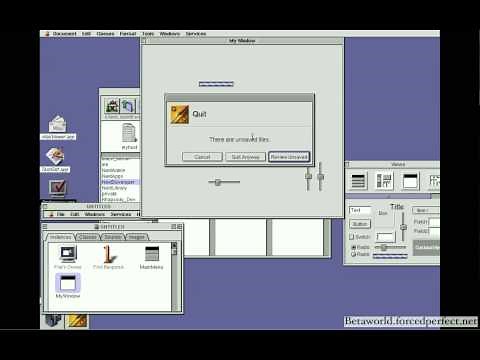Click the Text field in Views palette

coord(360,210)
